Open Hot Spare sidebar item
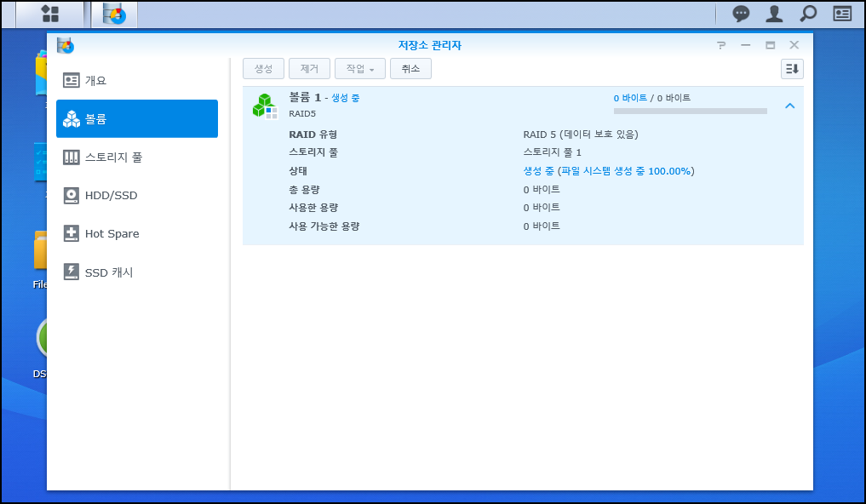Image resolution: width=866 pixels, height=504 pixels. point(137,234)
